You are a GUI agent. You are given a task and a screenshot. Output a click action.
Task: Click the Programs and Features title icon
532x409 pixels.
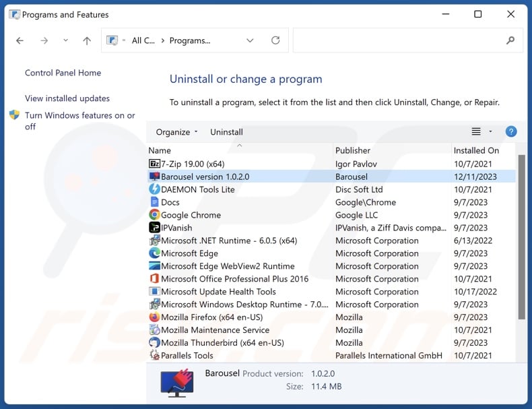[x=14, y=15]
